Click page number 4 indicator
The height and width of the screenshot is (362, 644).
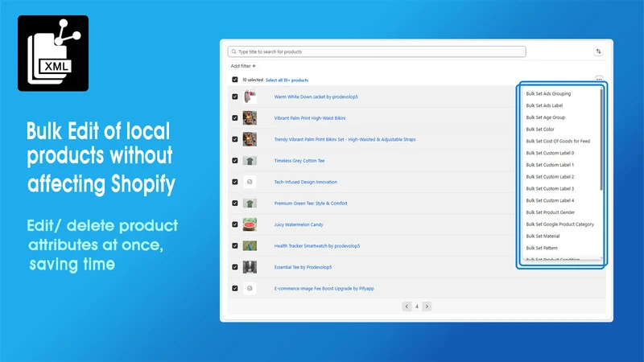click(x=417, y=306)
